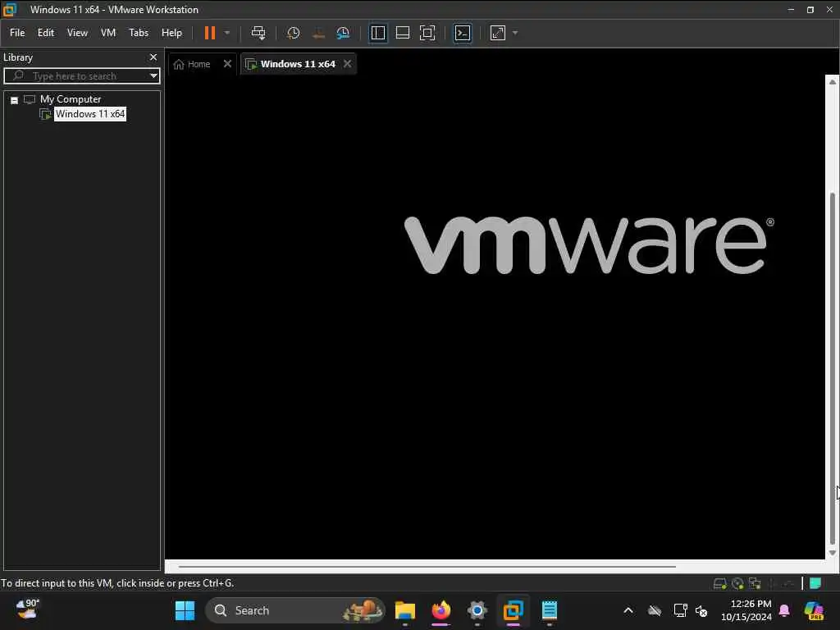The image size is (840, 630).
Task: Click the VMware Workstation title bar icon
Action: pos(10,9)
